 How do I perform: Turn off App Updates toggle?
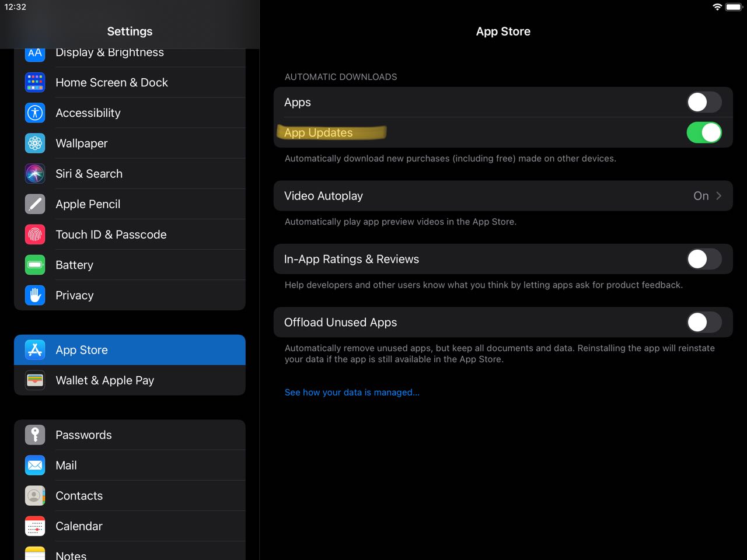coord(704,132)
